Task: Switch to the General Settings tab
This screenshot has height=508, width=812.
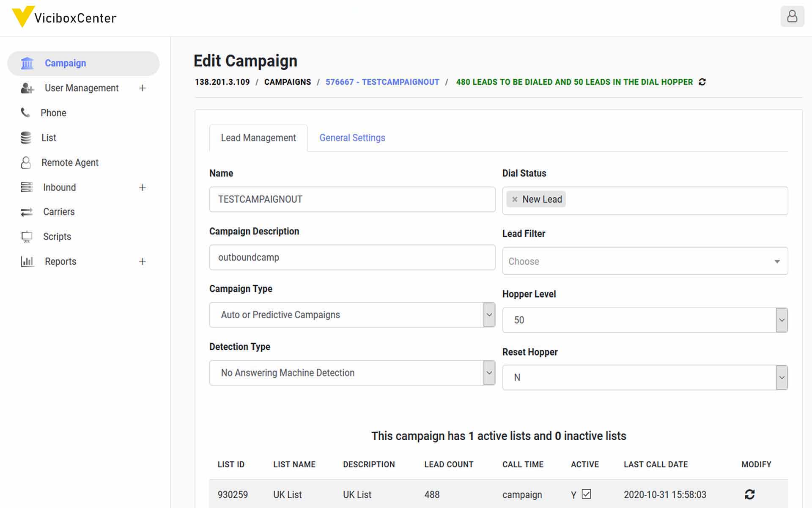Action: (352, 138)
